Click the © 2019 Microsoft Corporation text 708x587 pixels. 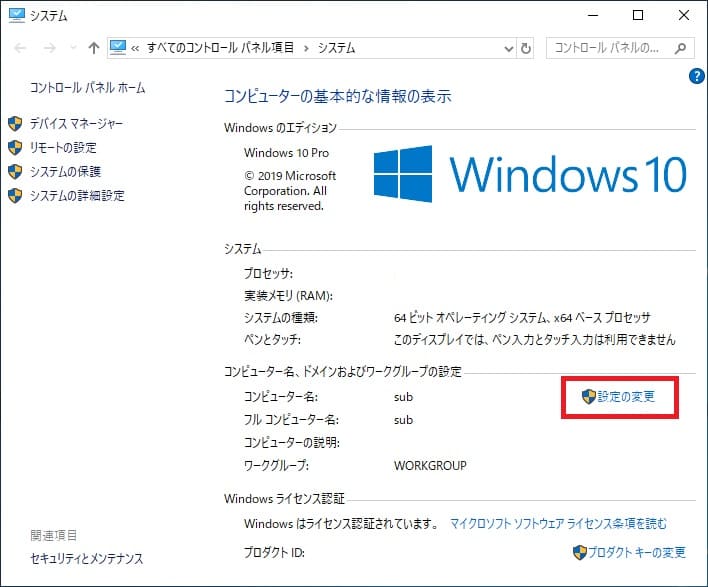tap(290, 191)
